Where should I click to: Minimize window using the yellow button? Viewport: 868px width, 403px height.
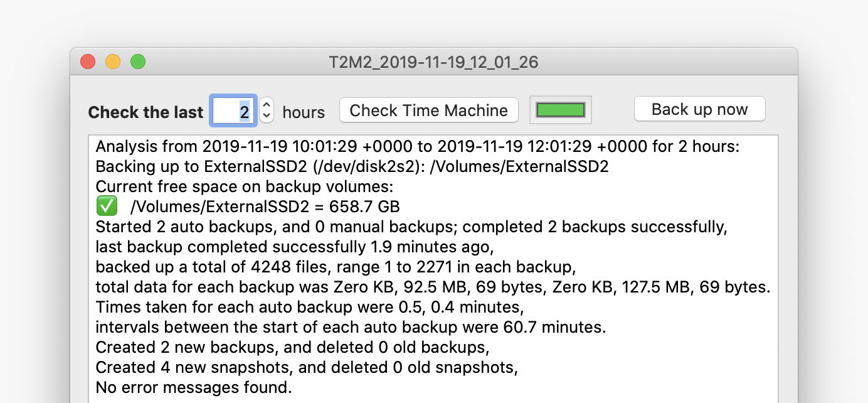point(113,62)
